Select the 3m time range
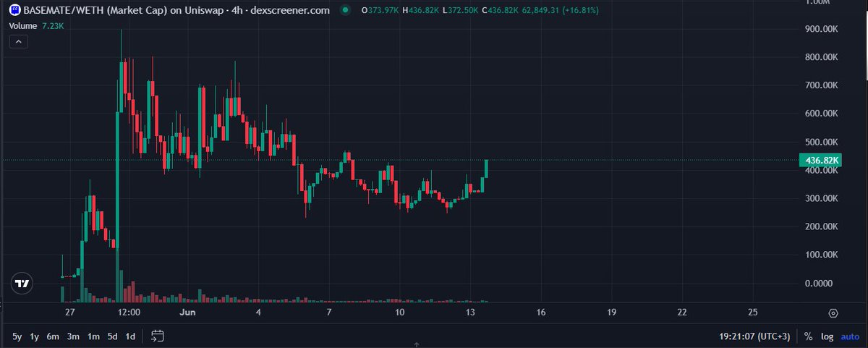 (x=73, y=336)
